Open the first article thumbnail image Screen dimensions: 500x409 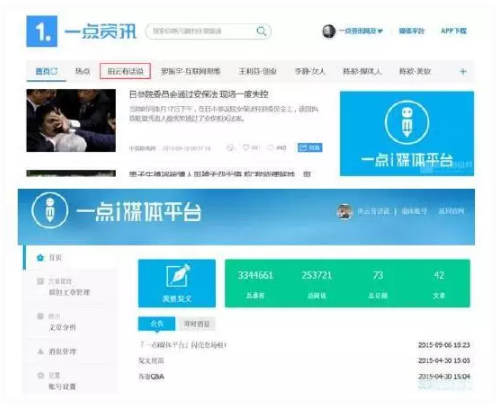click(71, 120)
